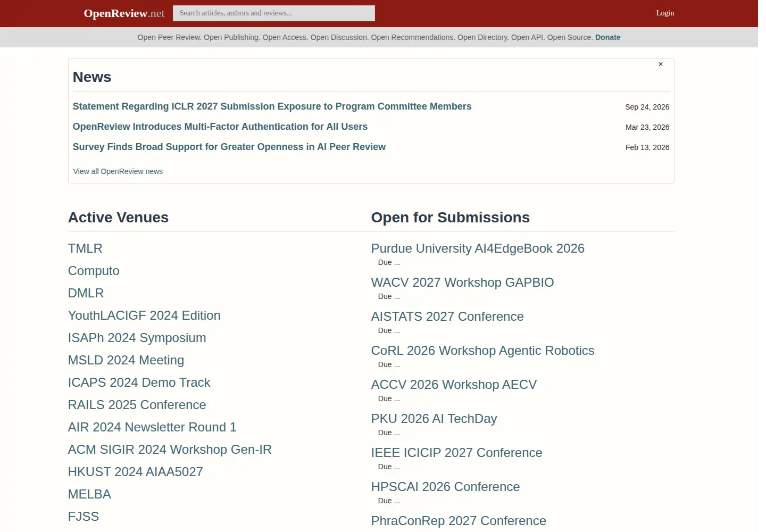This screenshot has width=766, height=532.
Task: Select PKU 2026 AI TechDay
Action: (x=434, y=419)
